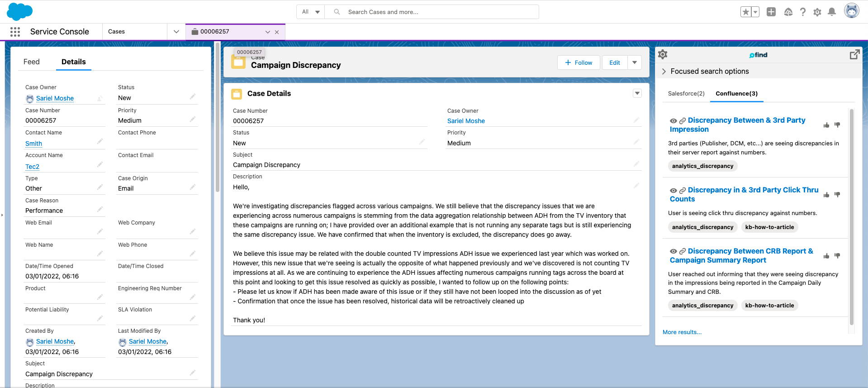Click the Follow button
This screenshot has width=868, height=388.
(579, 62)
